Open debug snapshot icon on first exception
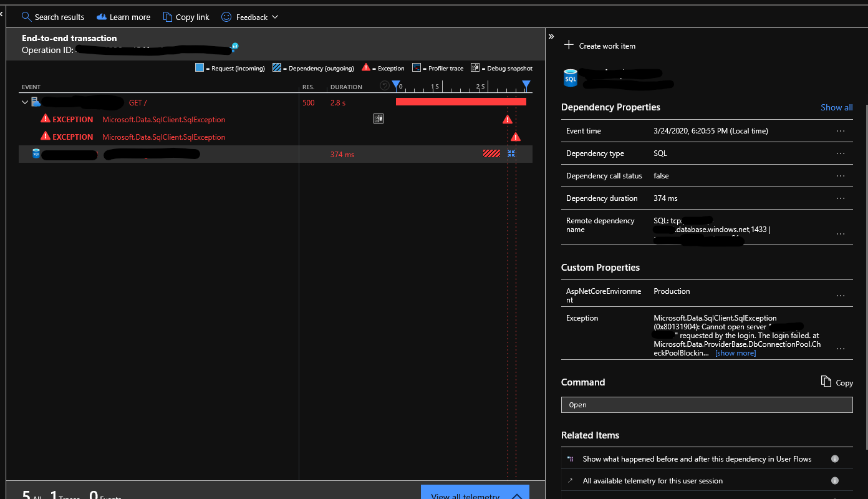 [379, 119]
